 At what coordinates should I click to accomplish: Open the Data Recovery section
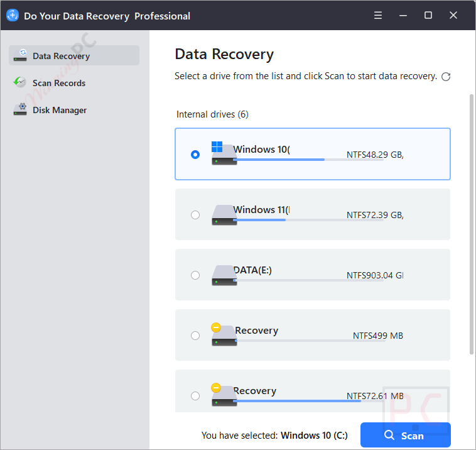(x=74, y=55)
